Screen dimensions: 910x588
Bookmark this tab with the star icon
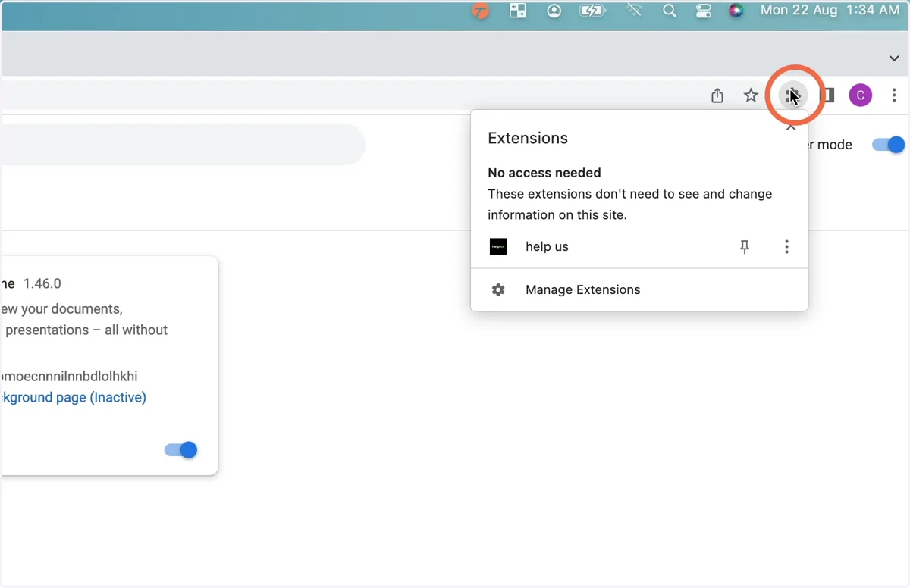[751, 95]
